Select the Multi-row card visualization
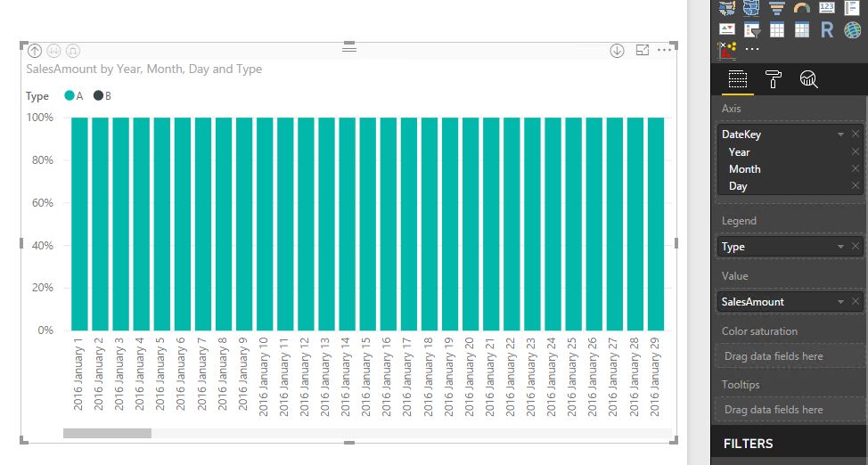 [x=851, y=7]
